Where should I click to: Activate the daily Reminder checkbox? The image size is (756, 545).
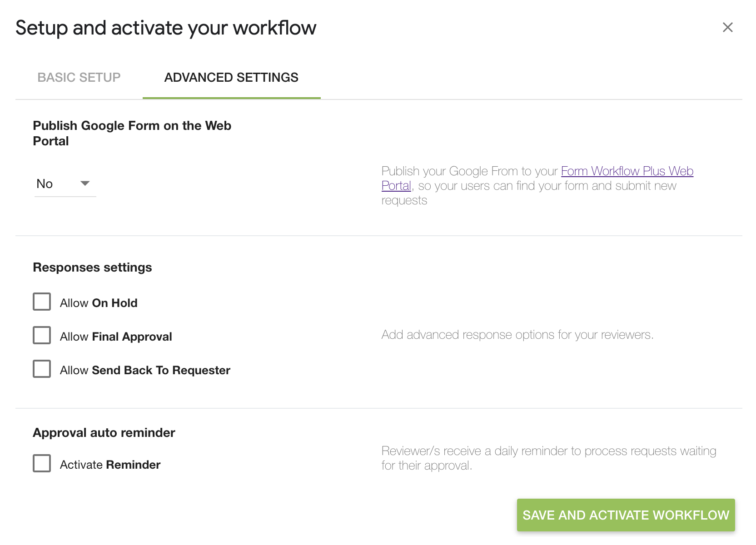click(41, 464)
